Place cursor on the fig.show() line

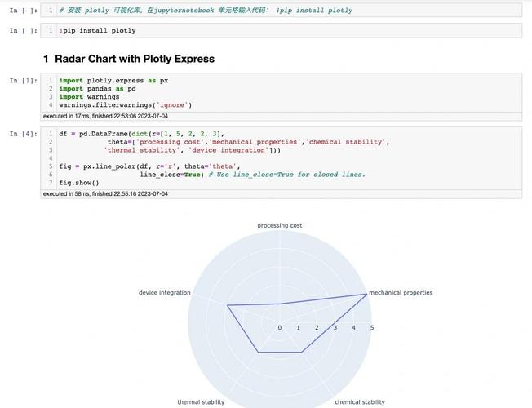(79, 183)
